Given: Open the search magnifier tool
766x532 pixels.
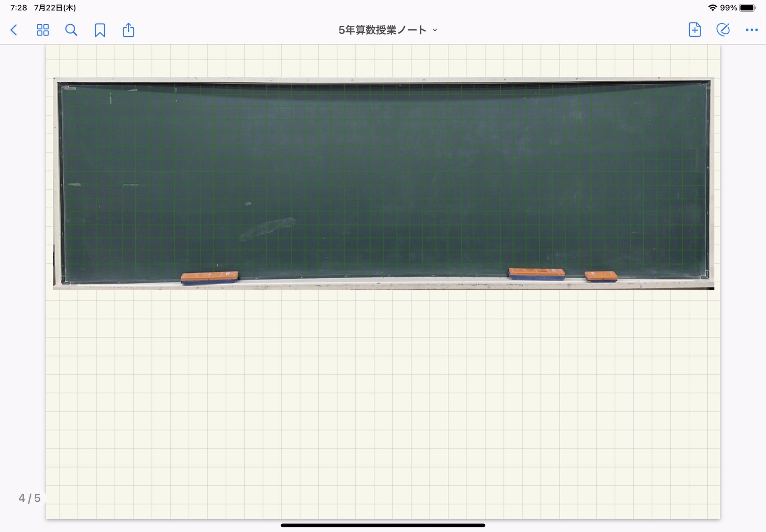Looking at the screenshot, I should click(71, 30).
